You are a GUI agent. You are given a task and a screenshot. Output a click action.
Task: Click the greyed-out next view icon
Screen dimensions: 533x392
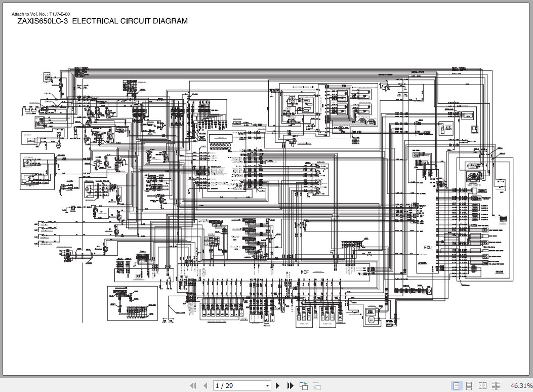point(317,385)
